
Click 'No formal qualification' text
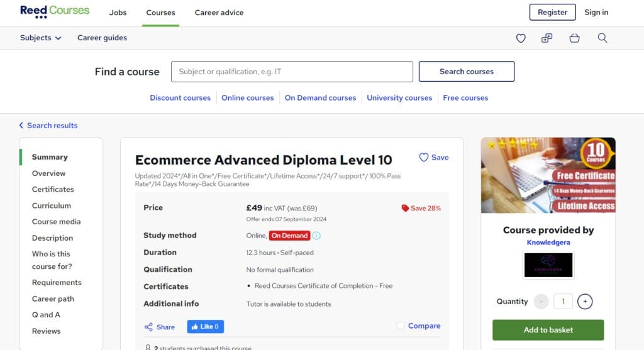tap(280, 270)
